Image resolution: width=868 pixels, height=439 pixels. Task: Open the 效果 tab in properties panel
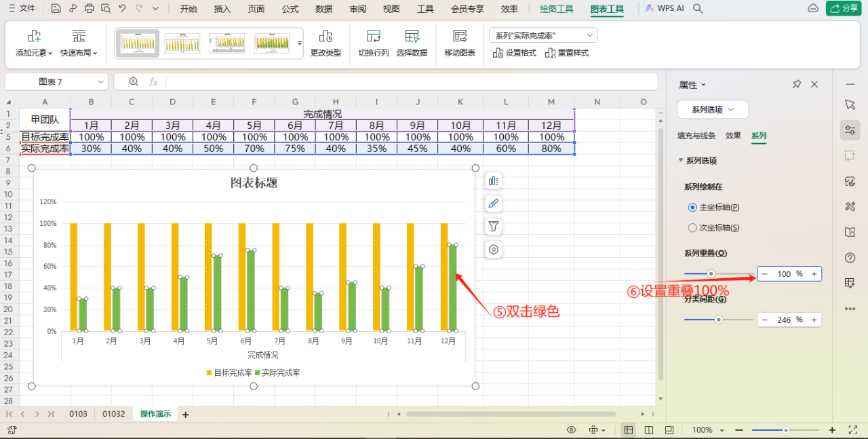coord(733,136)
